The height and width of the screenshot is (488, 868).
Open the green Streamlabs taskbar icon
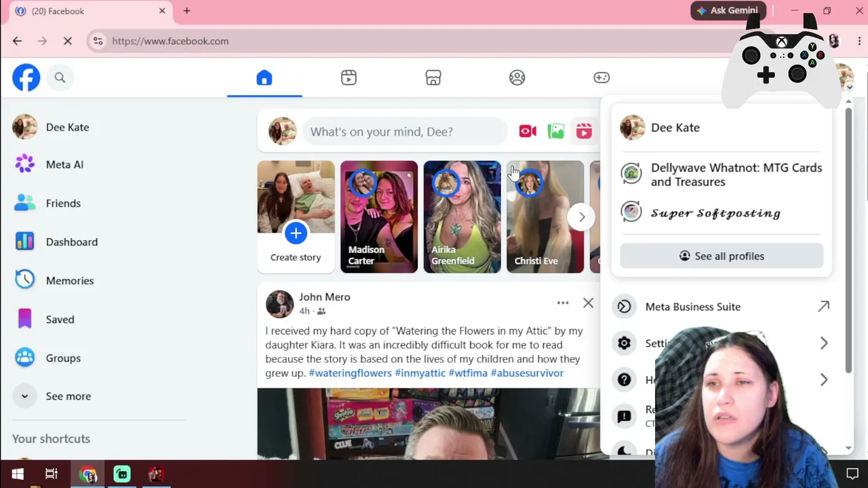tap(122, 474)
